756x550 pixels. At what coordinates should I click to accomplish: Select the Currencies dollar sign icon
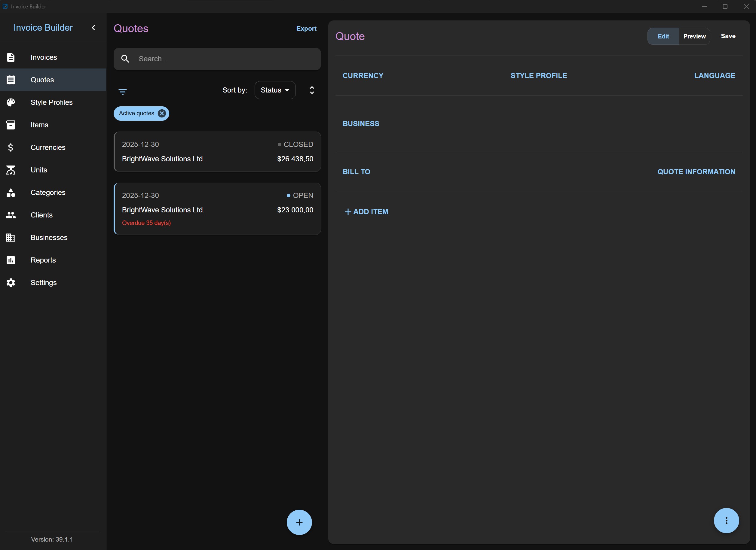pyautogui.click(x=11, y=147)
